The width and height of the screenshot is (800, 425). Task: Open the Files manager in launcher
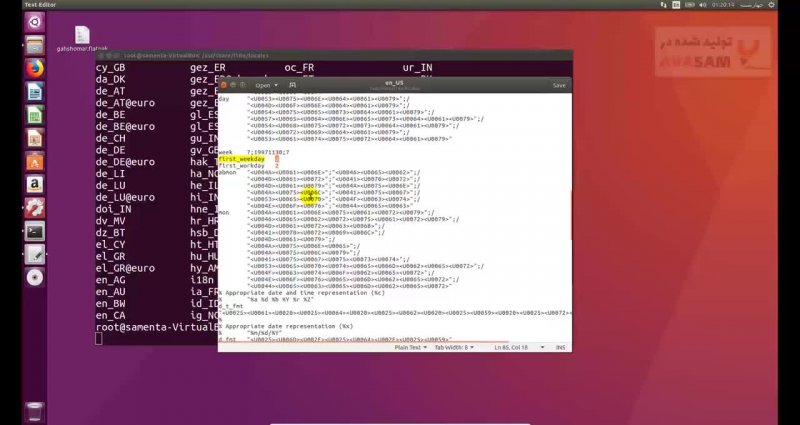[x=33, y=46]
